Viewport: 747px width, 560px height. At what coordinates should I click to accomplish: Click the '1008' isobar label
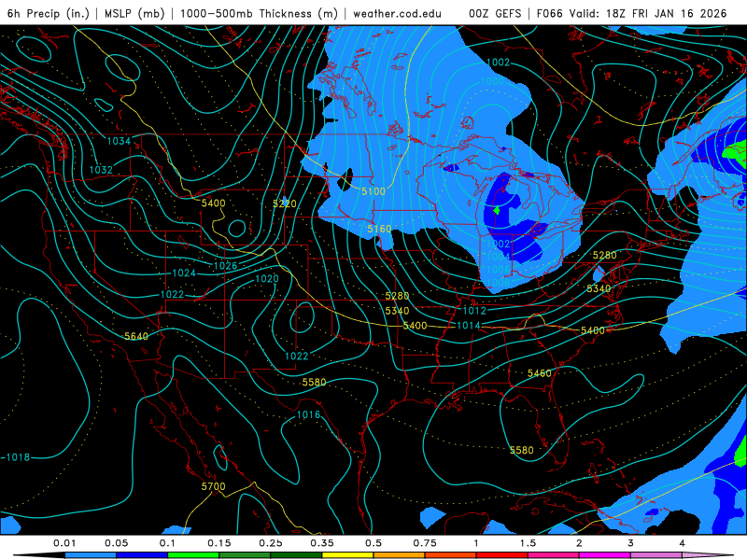pos(499,283)
